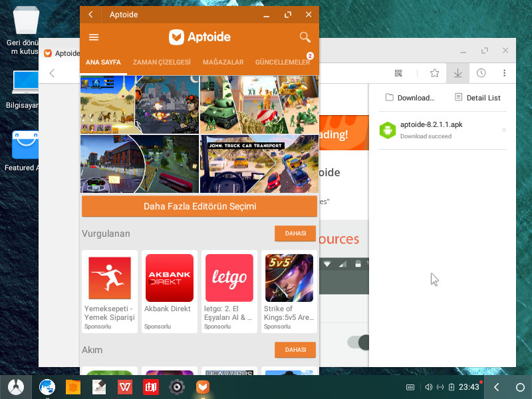
Task: Open browser history with the clock icon
Action: click(x=481, y=73)
